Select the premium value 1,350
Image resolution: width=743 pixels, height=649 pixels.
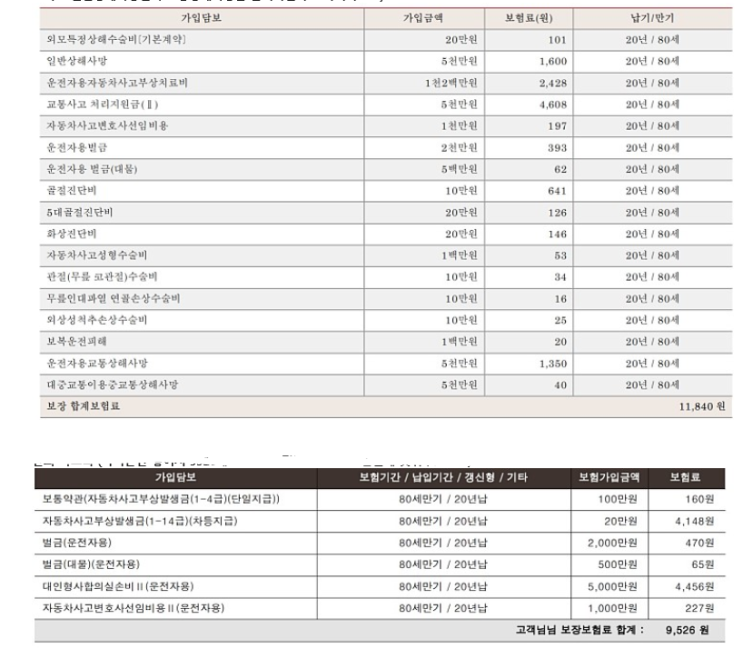click(553, 363)
